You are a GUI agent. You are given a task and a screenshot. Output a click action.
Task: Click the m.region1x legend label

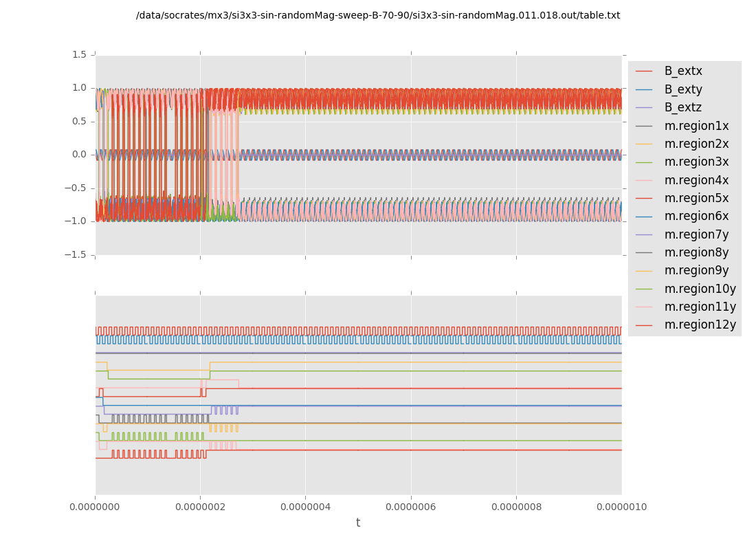(696, 126)
